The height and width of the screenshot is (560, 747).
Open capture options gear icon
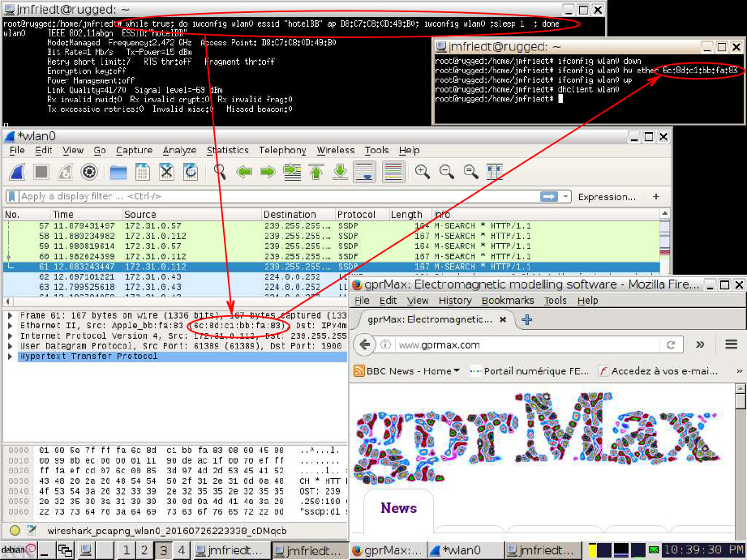tap(89, 172)
